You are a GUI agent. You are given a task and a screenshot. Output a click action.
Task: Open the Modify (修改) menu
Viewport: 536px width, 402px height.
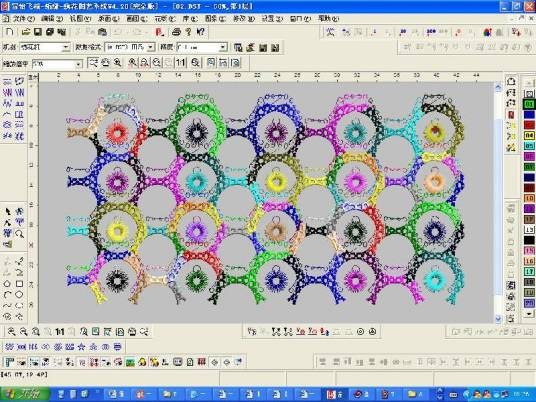click(243, 19)
